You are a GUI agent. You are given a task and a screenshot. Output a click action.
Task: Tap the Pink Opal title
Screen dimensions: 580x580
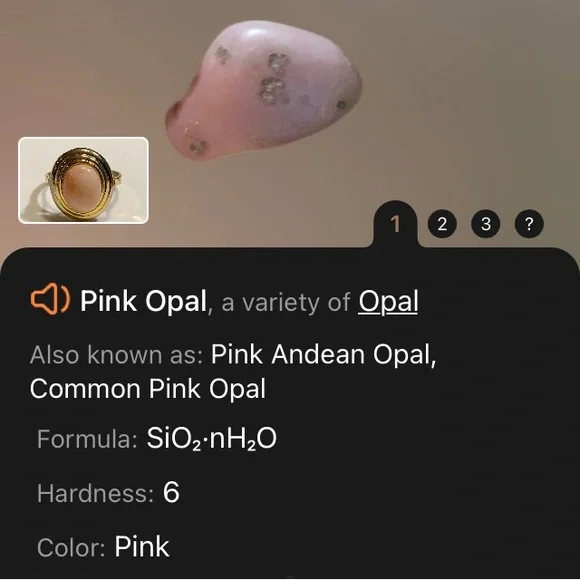pos(144,300)
